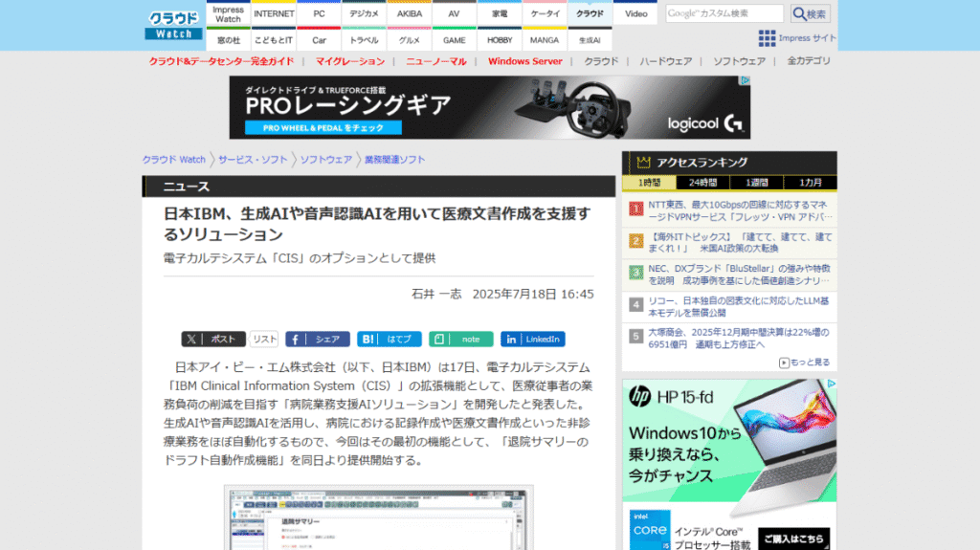Select the 1カ月 ranking tab
The height and width of the screenshot is (550, 980).
pos(810,183)
